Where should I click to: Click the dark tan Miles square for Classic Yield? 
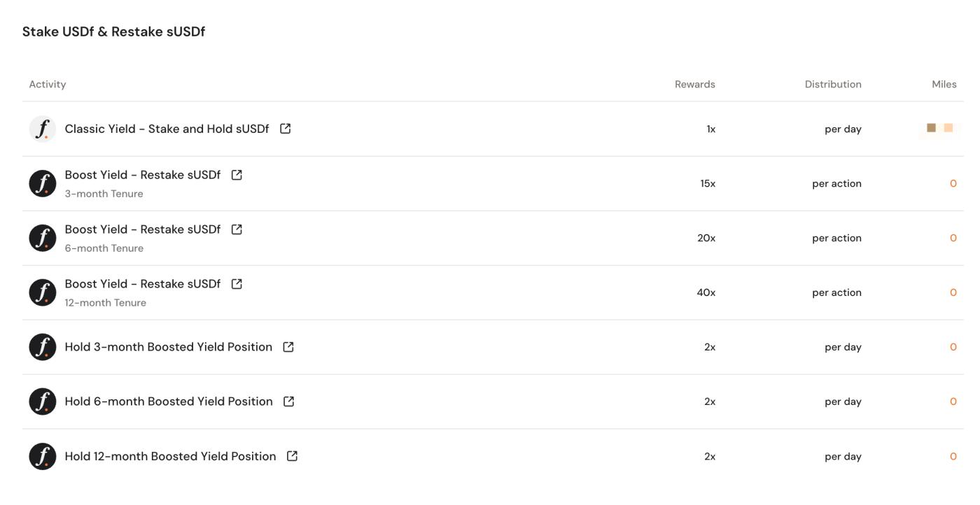click(931, 128)
